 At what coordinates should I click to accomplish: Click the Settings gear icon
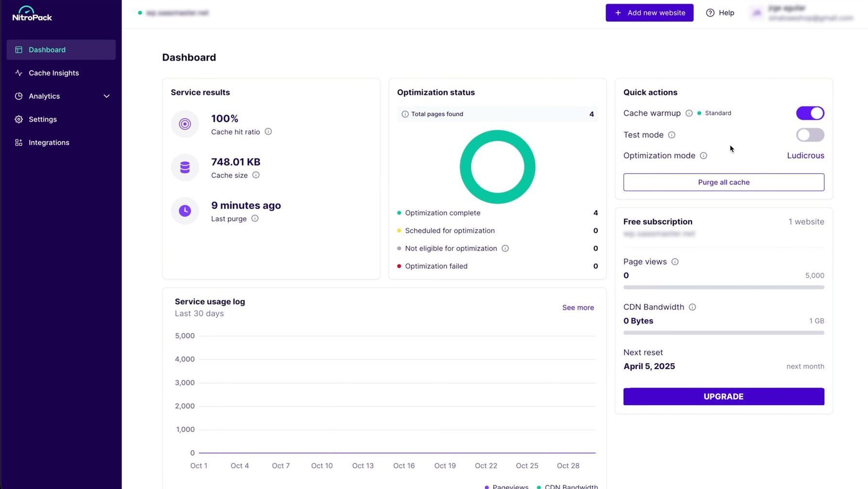point(18,119)
